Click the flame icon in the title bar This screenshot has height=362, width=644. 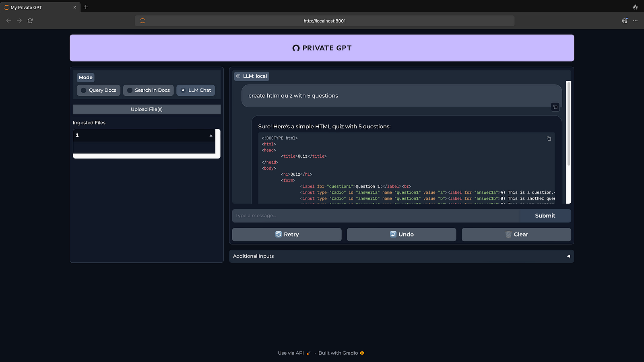[635, 7]
